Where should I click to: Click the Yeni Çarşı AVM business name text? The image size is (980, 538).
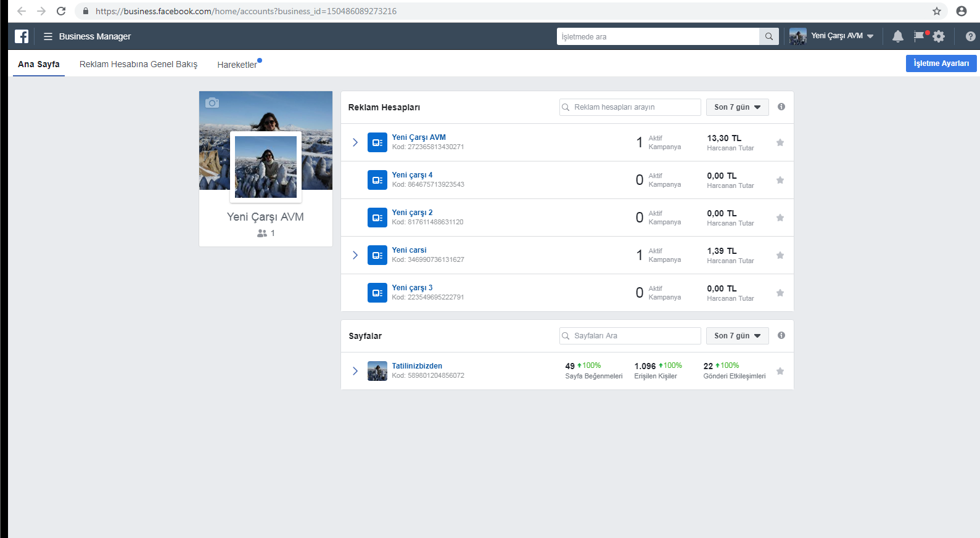tap(265, 217)
